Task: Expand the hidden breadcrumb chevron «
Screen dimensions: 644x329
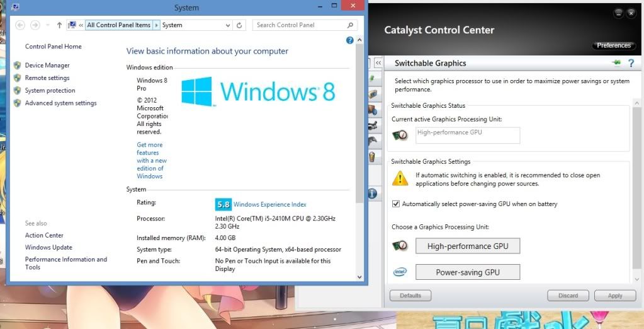Action: click(81, 25)
